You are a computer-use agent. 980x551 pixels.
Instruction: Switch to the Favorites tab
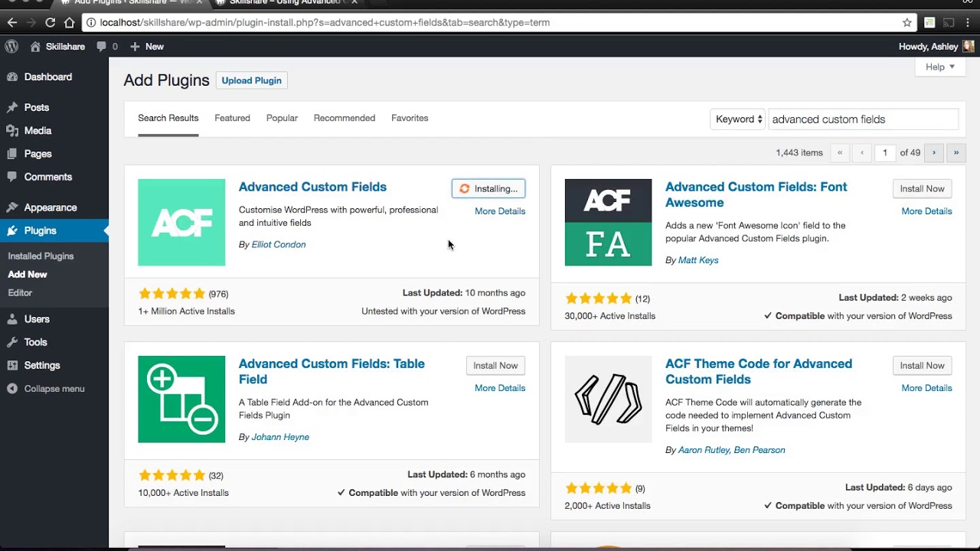click(x=410, y=118)
